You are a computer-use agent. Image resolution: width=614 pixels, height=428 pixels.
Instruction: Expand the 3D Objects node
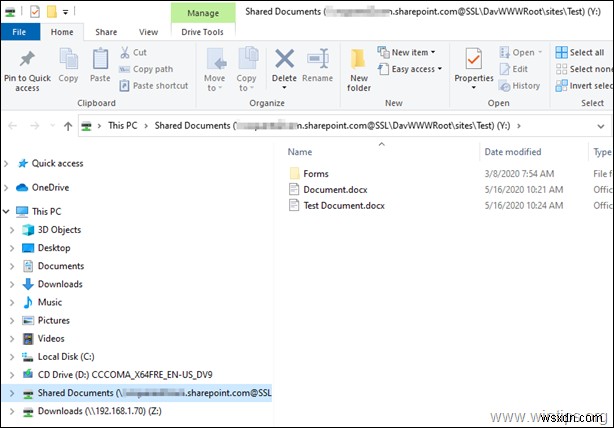pyautogui.click(x=12, y=230)
